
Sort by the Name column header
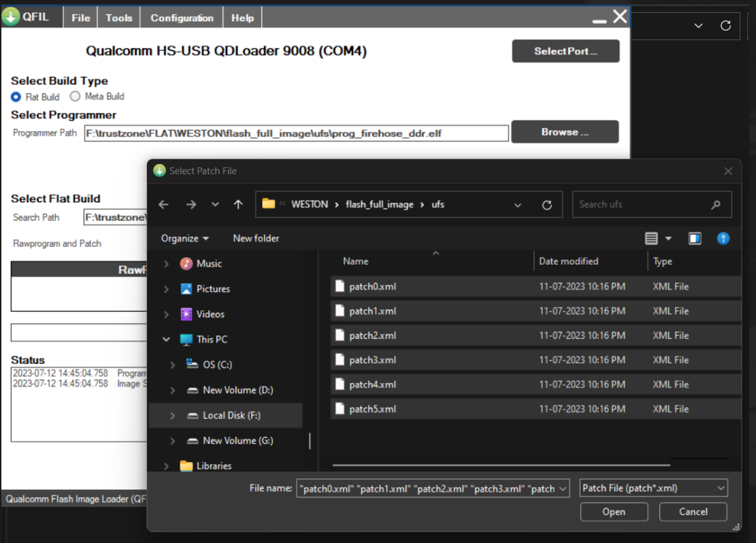(356, 261)
